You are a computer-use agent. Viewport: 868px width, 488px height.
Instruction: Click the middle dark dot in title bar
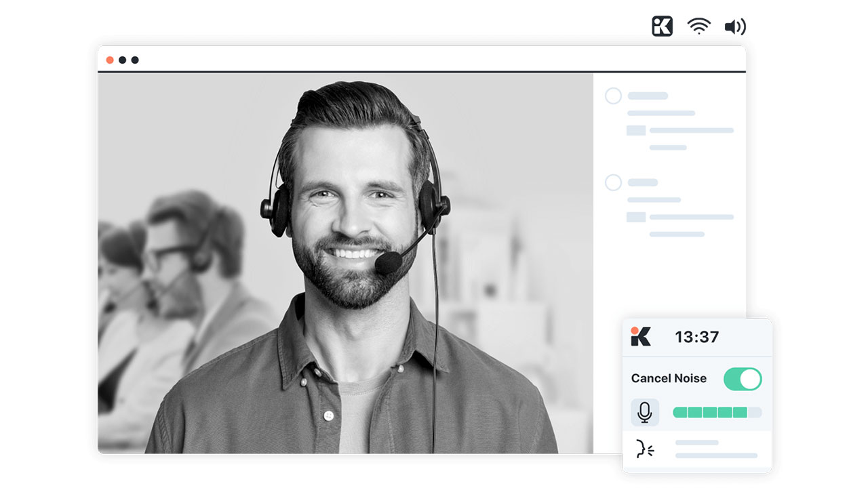coord(122,60)
